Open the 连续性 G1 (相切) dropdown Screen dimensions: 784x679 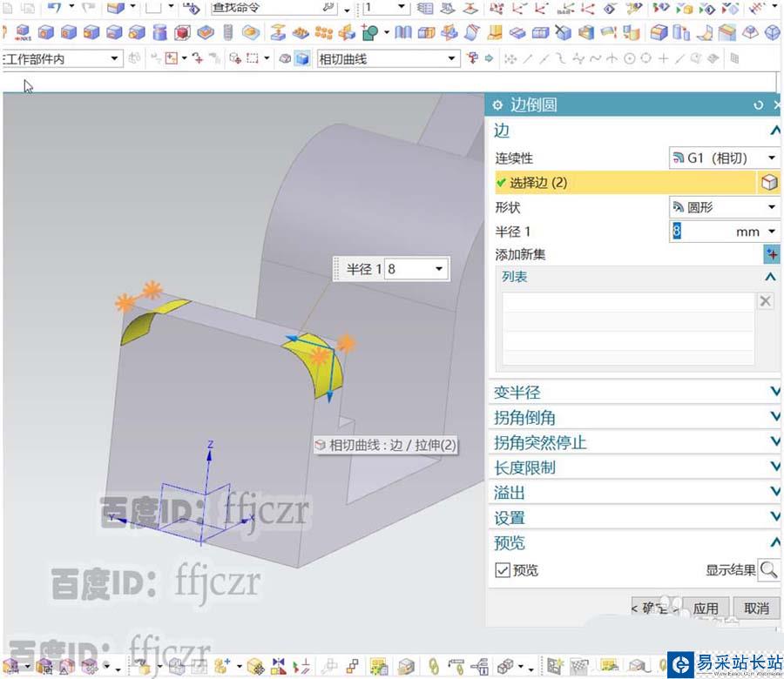pyautogui.click(x=725, y=158)
